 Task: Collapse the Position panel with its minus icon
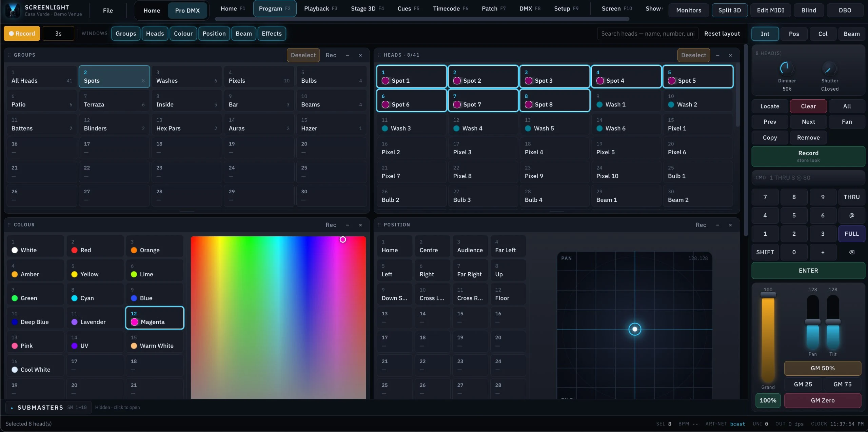717,225
